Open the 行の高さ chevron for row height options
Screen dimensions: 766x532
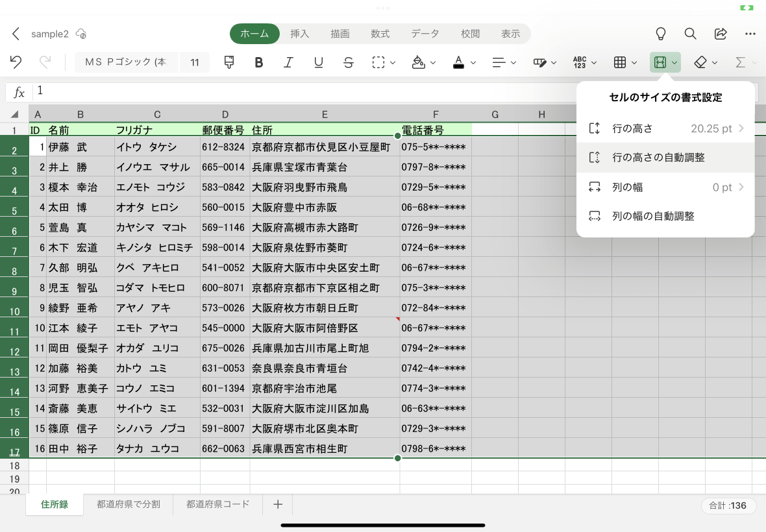[742, 128]
